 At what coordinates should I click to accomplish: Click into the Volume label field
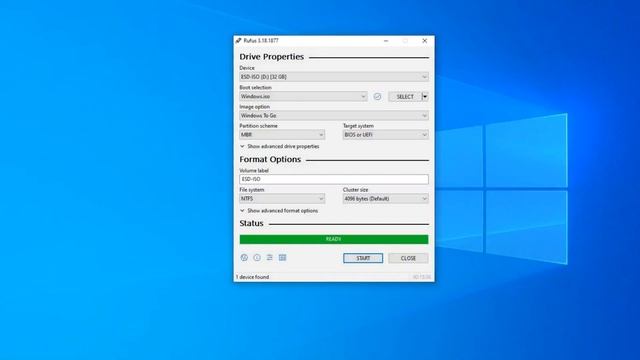point(334,179)
